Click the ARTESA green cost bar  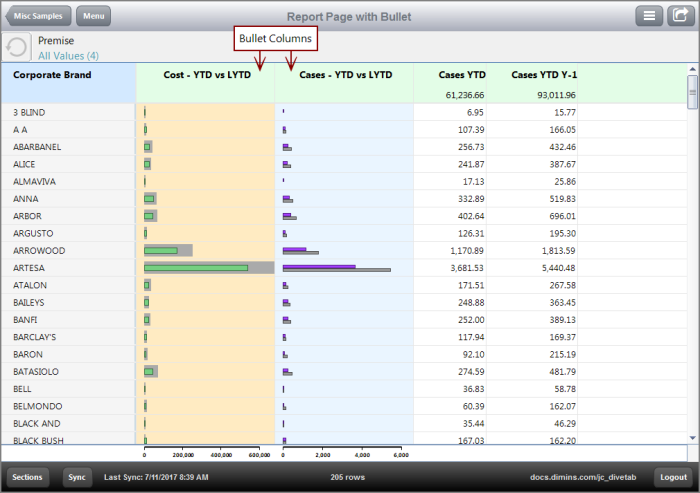pos(196,268)
